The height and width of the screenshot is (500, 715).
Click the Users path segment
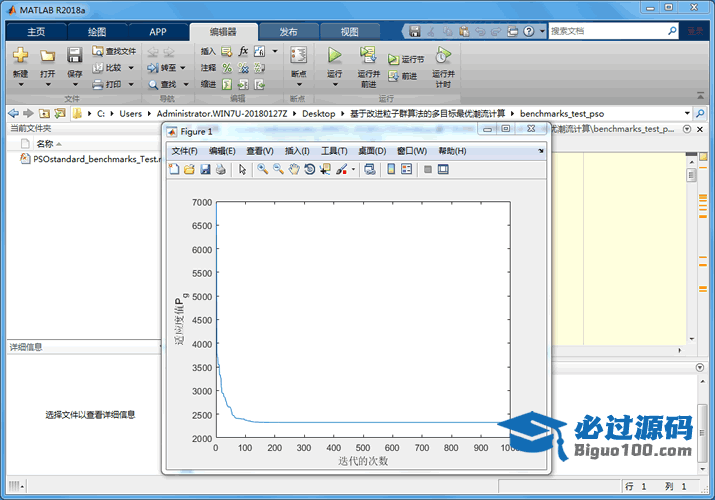coord(130,113)
